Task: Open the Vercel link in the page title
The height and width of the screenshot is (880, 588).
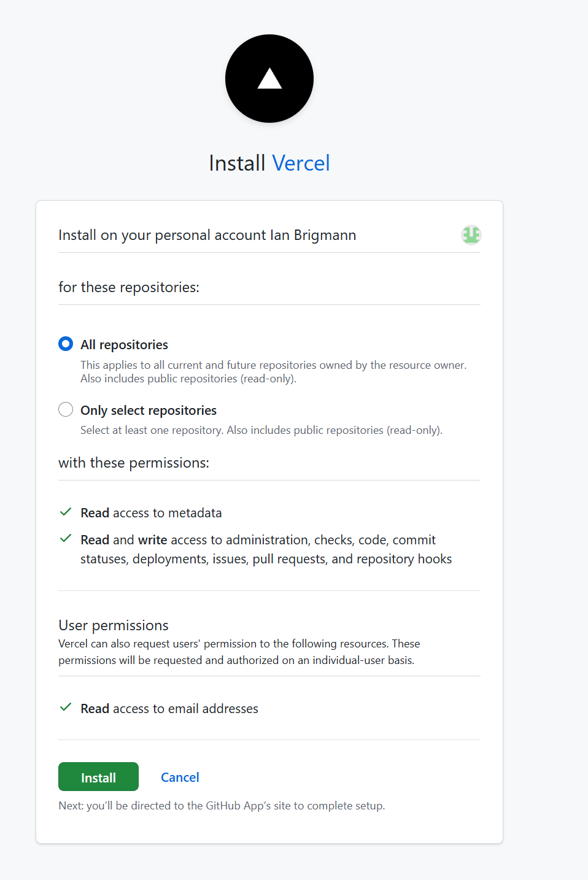Action: point(300,163)
